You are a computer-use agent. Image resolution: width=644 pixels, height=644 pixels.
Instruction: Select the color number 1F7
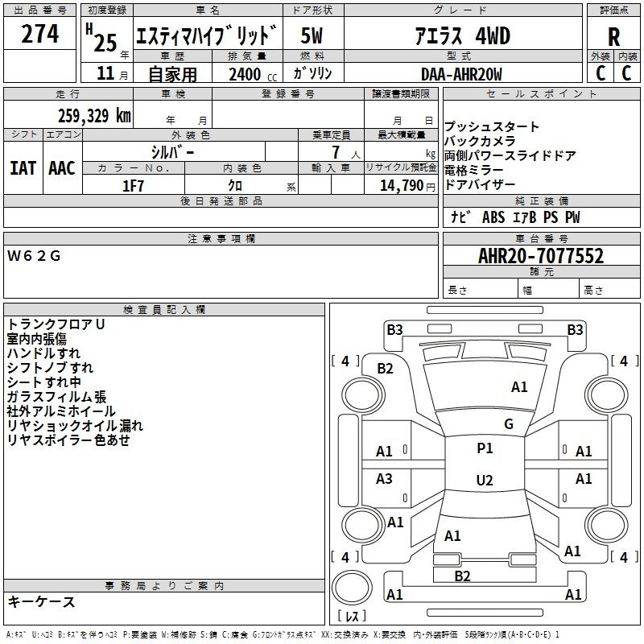[x=133, y=185]
